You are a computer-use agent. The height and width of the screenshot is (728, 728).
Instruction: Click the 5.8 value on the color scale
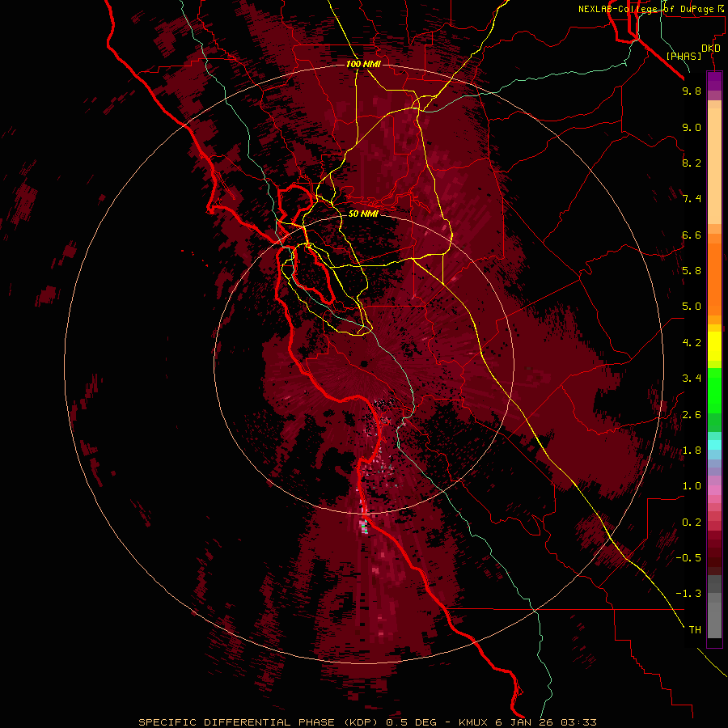point(692,271)
